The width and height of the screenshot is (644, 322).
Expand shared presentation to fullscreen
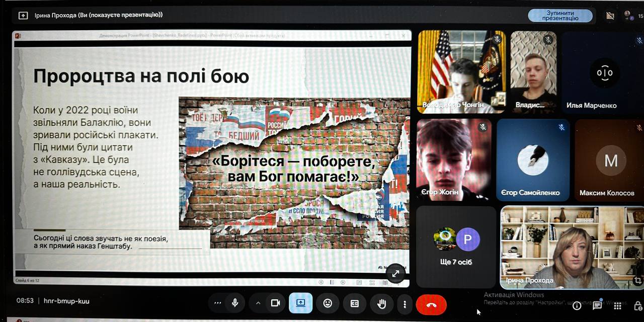click(396, 274)
